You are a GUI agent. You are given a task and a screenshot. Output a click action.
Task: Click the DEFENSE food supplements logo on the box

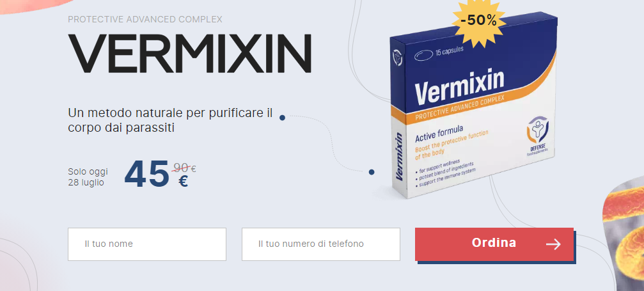point(538,136)
